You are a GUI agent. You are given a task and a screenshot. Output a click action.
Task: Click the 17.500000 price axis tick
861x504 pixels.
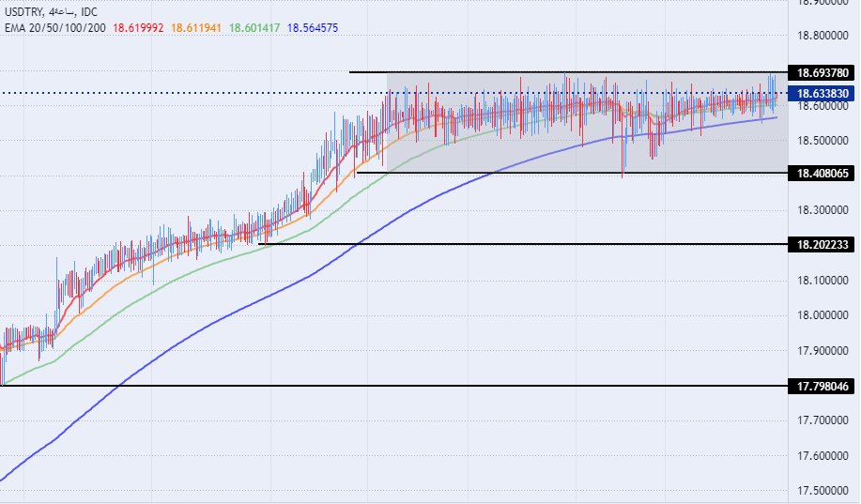[x=823, y=490]
